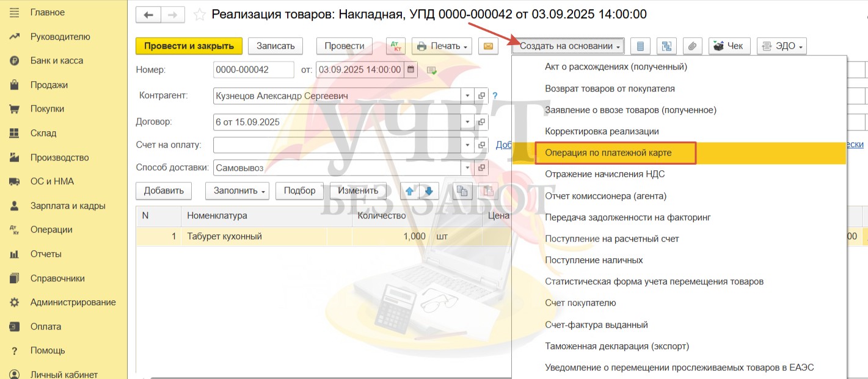The height and width of the screenshot is (379, 868).
Task: Open the calendar picker next to date
Action: pos(411,70)
